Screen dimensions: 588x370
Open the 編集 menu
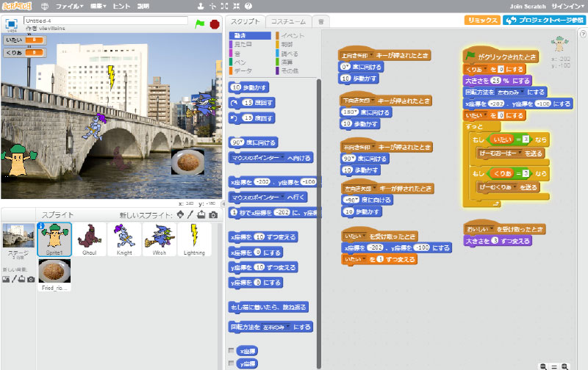click(x=98, y=6)
